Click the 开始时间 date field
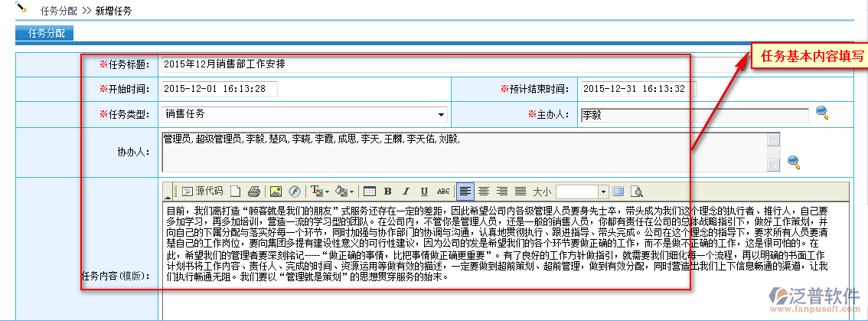 (219, 89)
